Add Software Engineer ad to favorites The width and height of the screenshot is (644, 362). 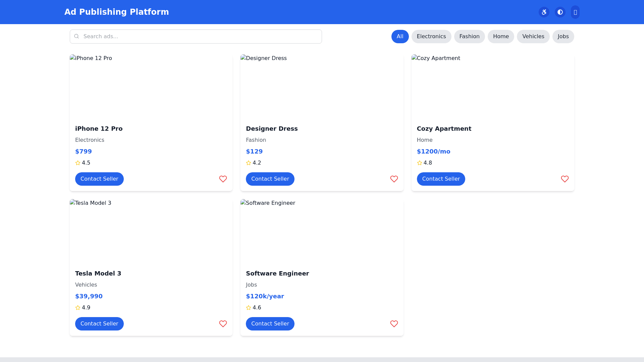tap(394, 324)
